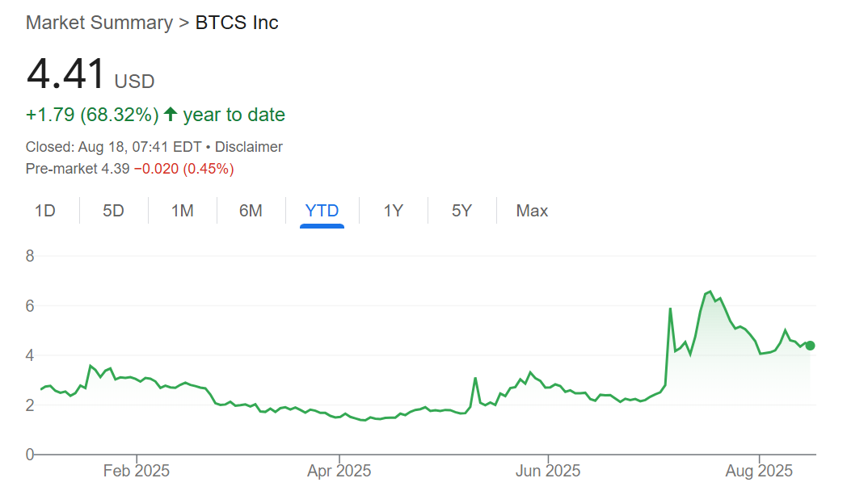The height and width of the screenshot is (495, 868).
Task: Click the BTCS Inc title
Action: [237, 23]
